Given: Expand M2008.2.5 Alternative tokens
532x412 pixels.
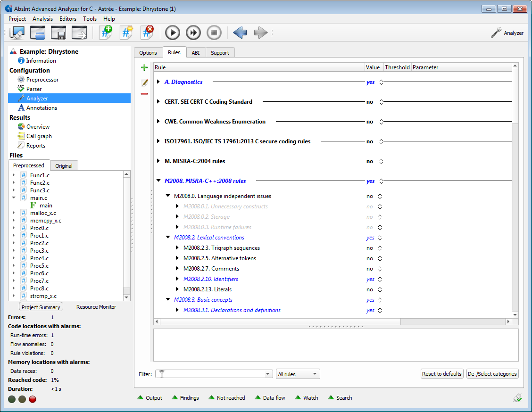Looking at the screenshot, I should pos(177,258).
